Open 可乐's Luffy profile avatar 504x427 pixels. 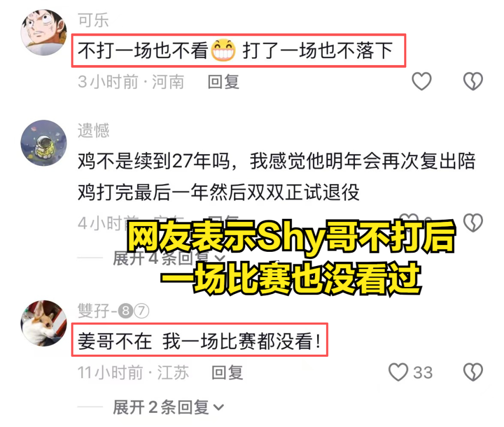[44, 33]
